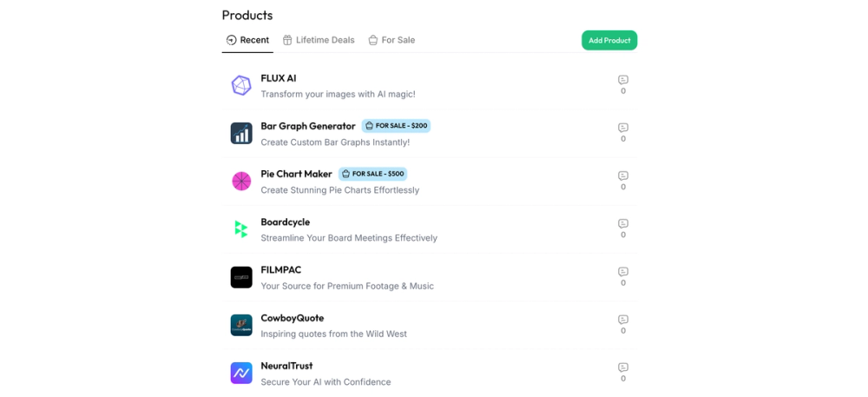Viewport: 868px width, 397px height.
Task: Click 'Create Stunning Pie Charts Effortlessly' description
Action: click(340, 190)
